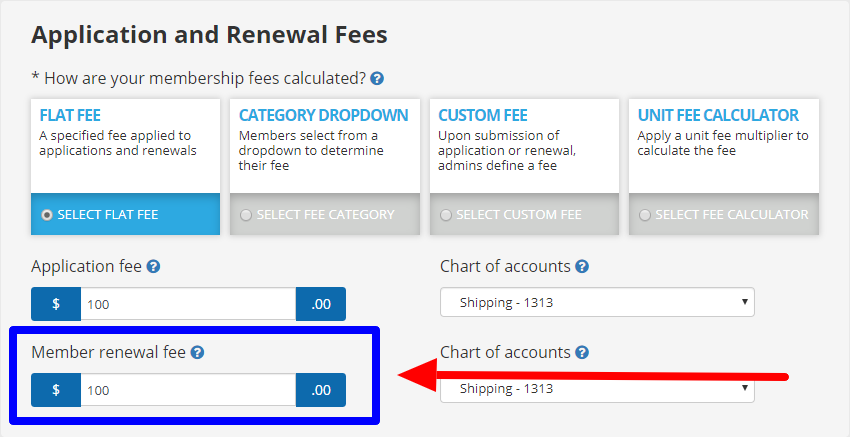850x437 pixels.
Task: Select the Flat Fee radio button
Action: (x=47, y=215)
